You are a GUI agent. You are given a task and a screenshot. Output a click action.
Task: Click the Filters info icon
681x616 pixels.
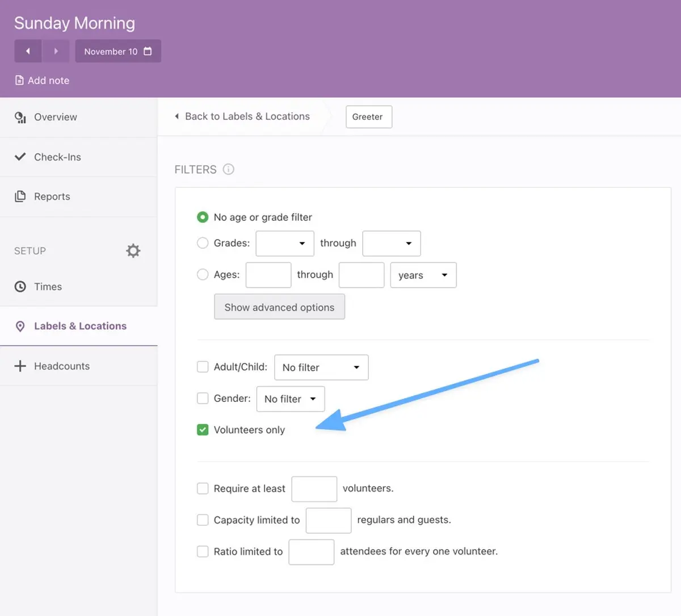click(x=229, y=169)
